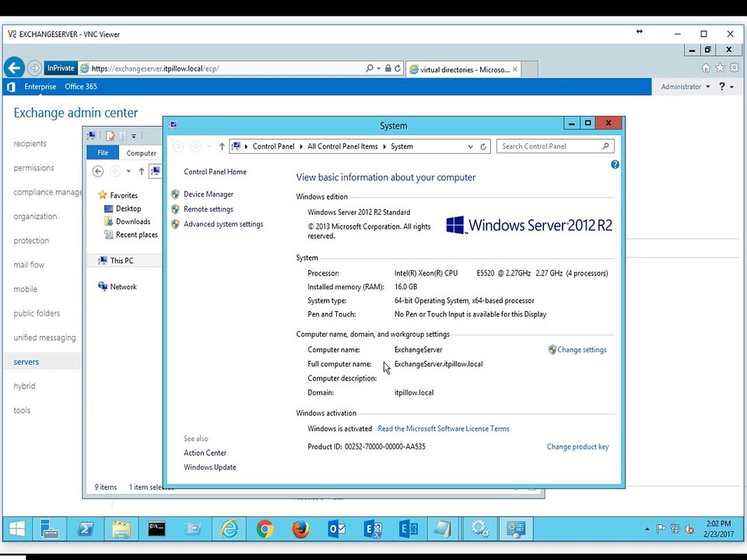Open browser favorites star

(x=720, y=68)
